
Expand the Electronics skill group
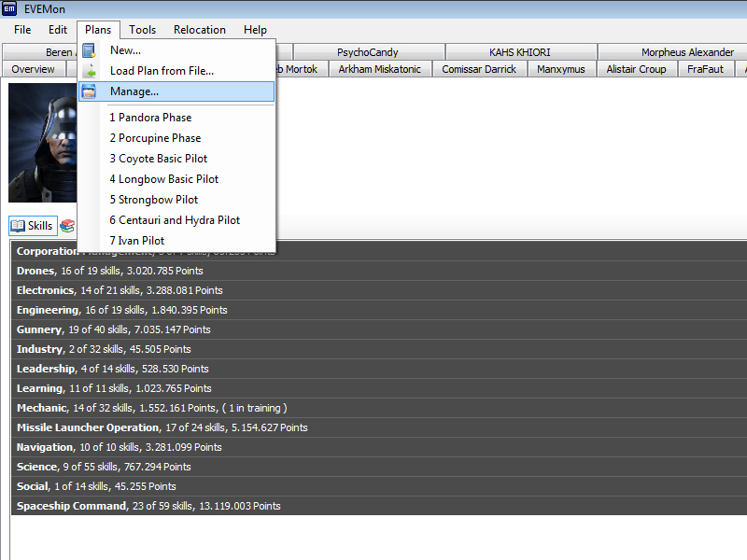[379, 290]
